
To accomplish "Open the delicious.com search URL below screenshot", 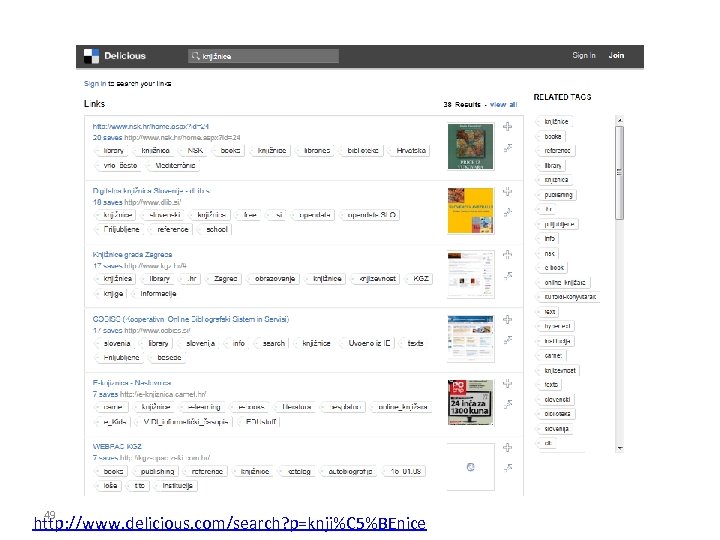I will [230, 523].
